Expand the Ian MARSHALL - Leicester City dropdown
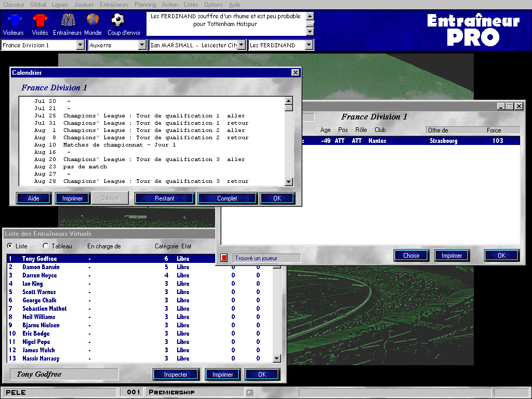Screen dimensions: 532x399 point(240,45)
